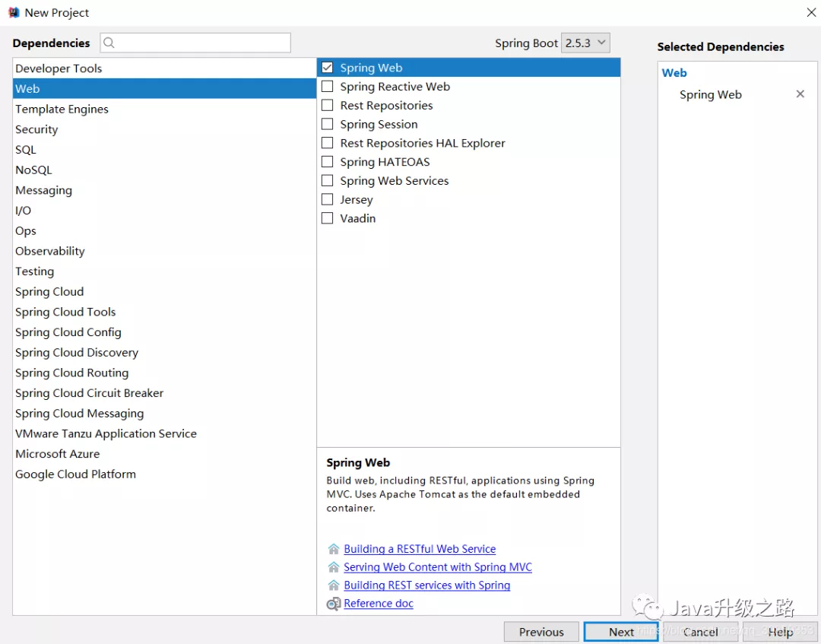
Task: Enable the Spring Reactive Web checkbox
Action: pyautogui.click(x=327, y=87)
